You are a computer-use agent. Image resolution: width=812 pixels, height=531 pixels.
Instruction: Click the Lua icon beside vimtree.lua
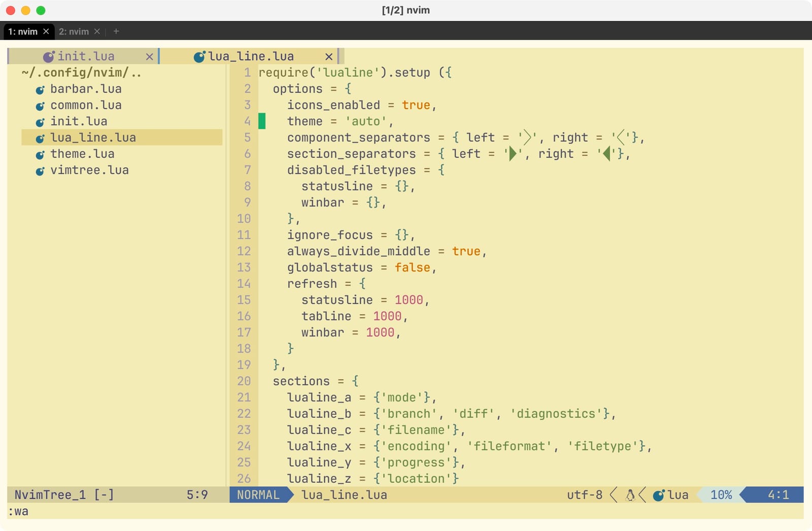click(41, 170)
